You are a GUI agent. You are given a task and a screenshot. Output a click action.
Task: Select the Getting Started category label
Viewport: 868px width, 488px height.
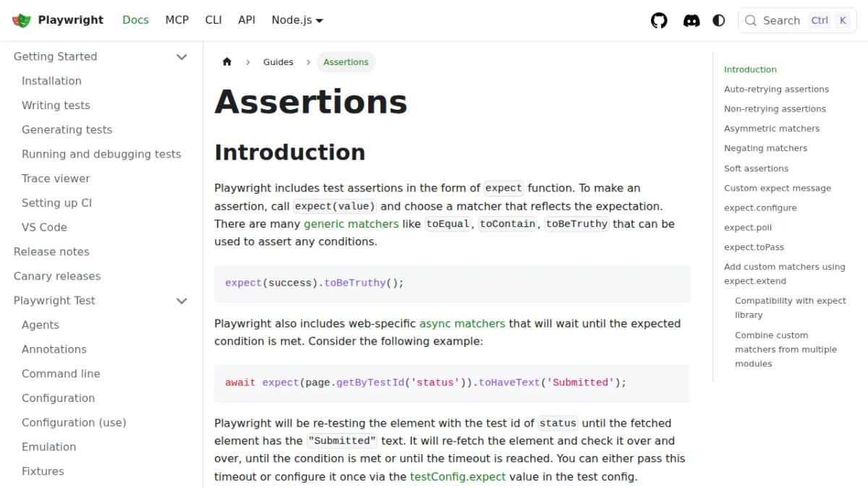pyautogui.click(x=55, y=56)
